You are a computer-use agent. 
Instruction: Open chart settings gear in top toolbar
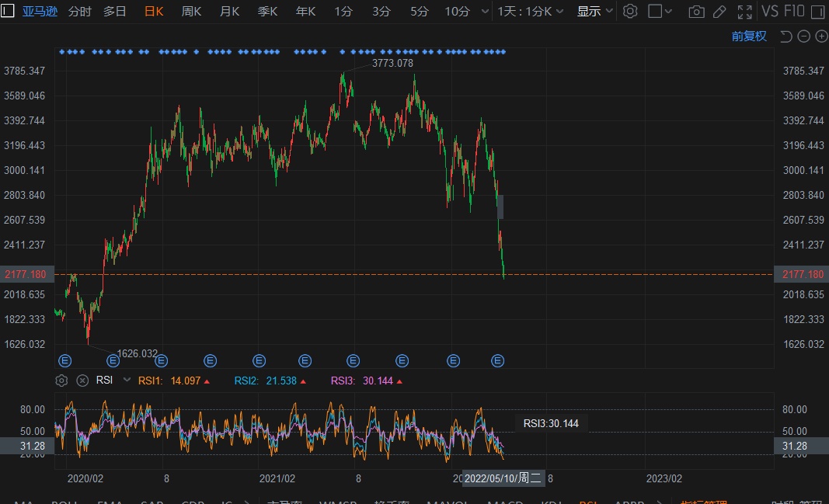point(631,12)
